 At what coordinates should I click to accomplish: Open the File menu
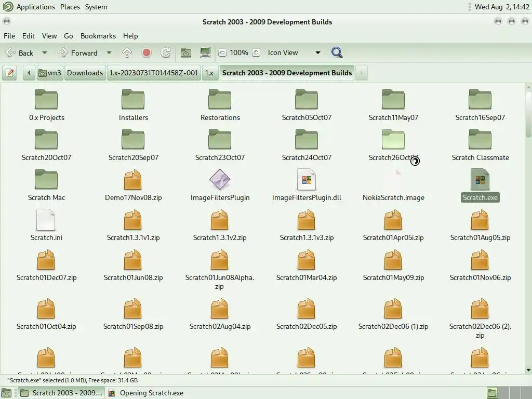click(x=9, y=36)
